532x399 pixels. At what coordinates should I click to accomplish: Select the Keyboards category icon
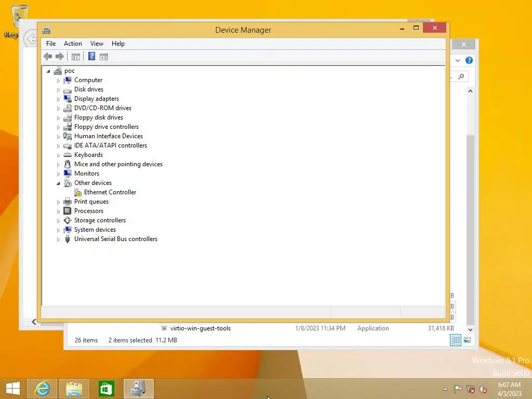coord(68,155)
